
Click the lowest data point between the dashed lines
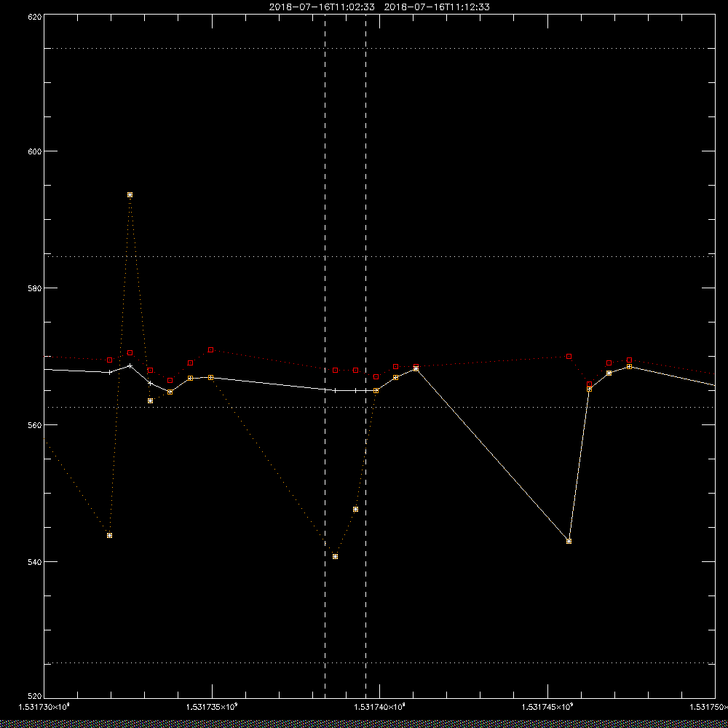point(335,557)
